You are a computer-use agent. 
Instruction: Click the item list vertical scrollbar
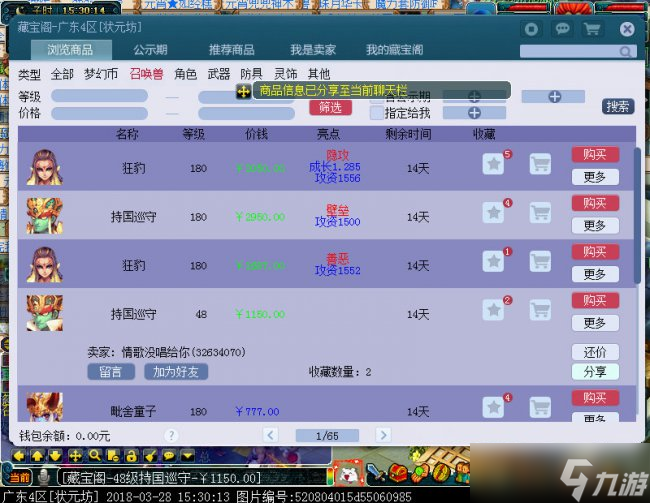(638, 216)
